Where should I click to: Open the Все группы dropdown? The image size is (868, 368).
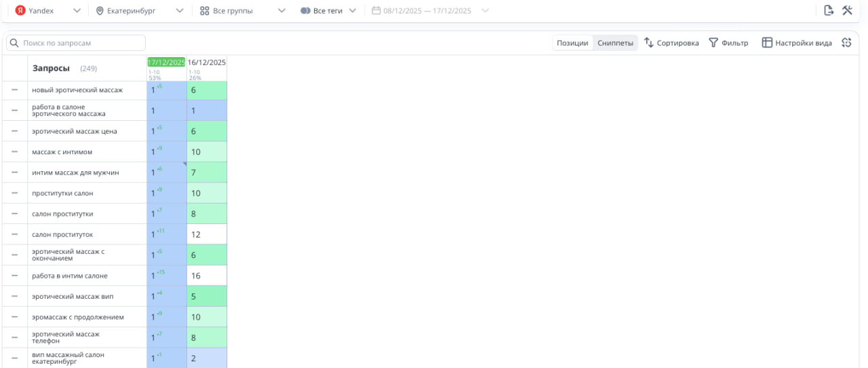(282, 11)
